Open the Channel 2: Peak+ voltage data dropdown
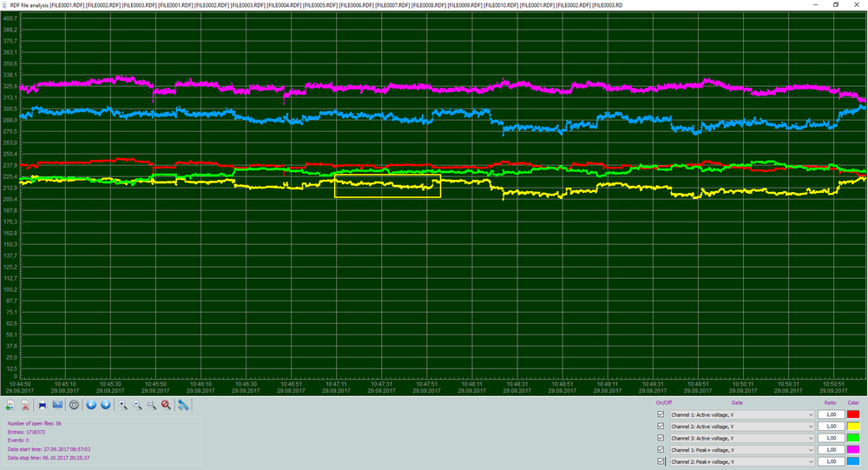The height and width of the screenshot is (470, 868). pos(742,461)
